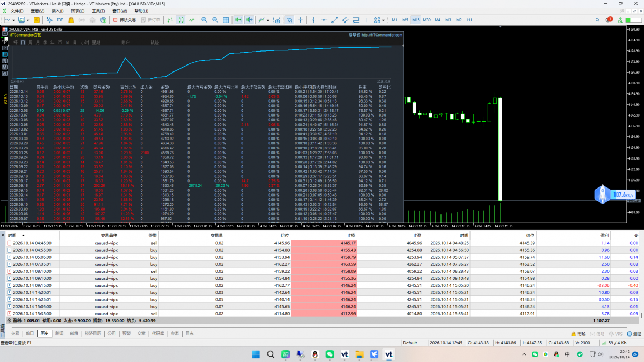Open the IDE MetaEditor button
The height and width of the screenshot is (362, 644).
point(60,20)
